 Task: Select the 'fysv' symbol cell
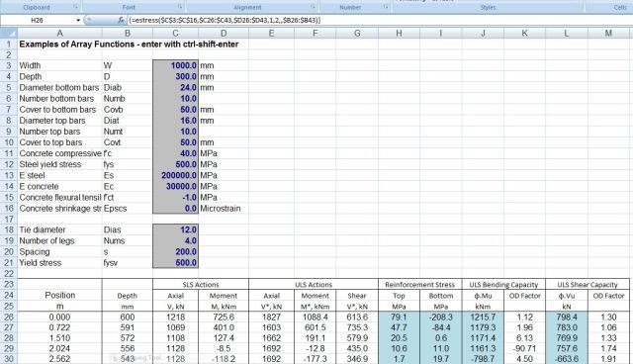(128, 263)
